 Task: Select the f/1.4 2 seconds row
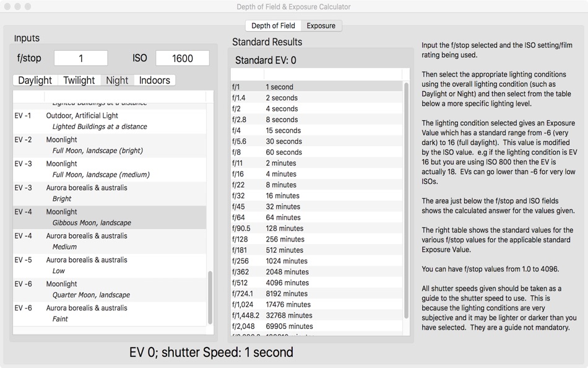tap(316, 98)
